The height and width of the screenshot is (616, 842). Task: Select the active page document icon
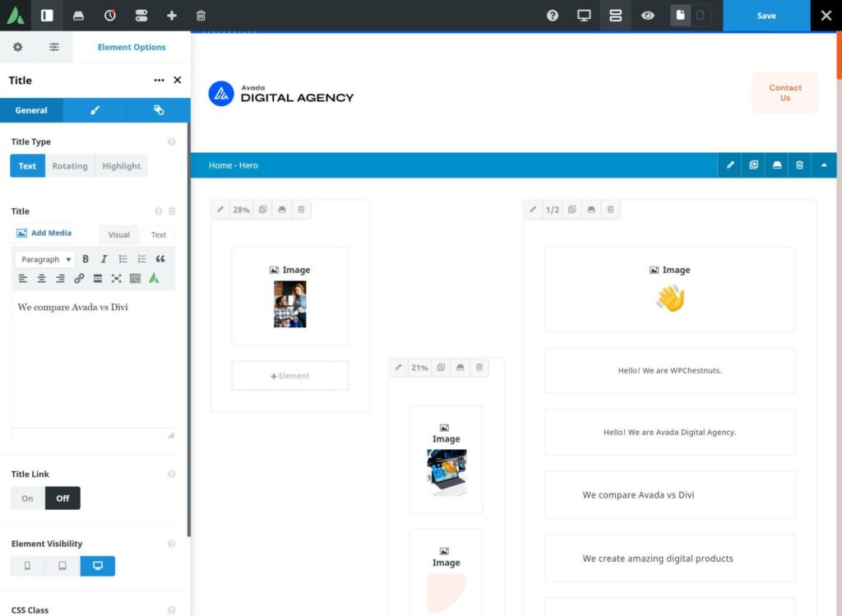[x=680, y=16]
